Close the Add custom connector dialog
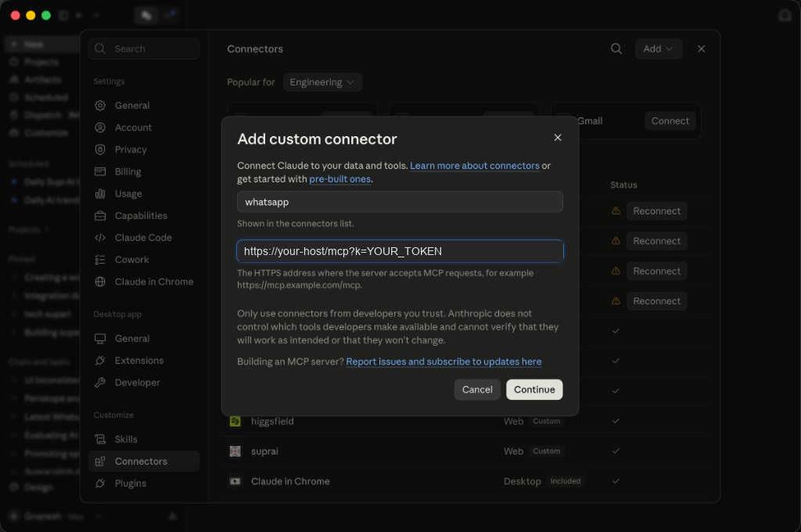 [x=557, y=138]
